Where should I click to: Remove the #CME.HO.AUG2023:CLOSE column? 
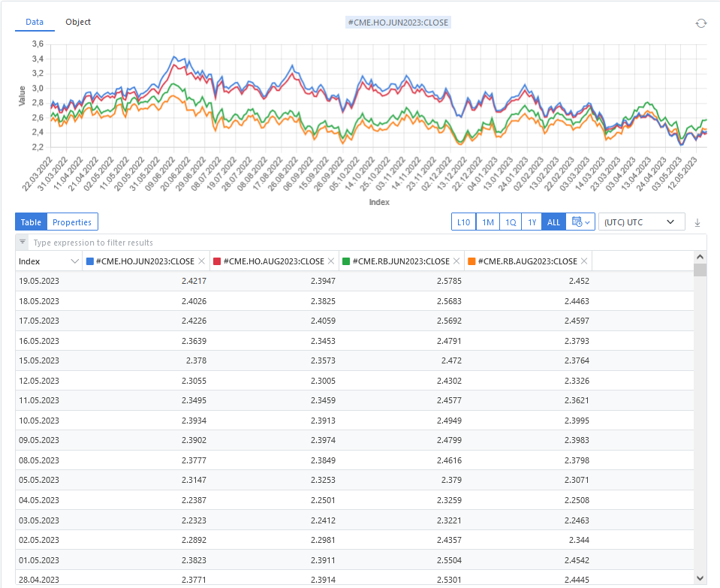(331, 261)
